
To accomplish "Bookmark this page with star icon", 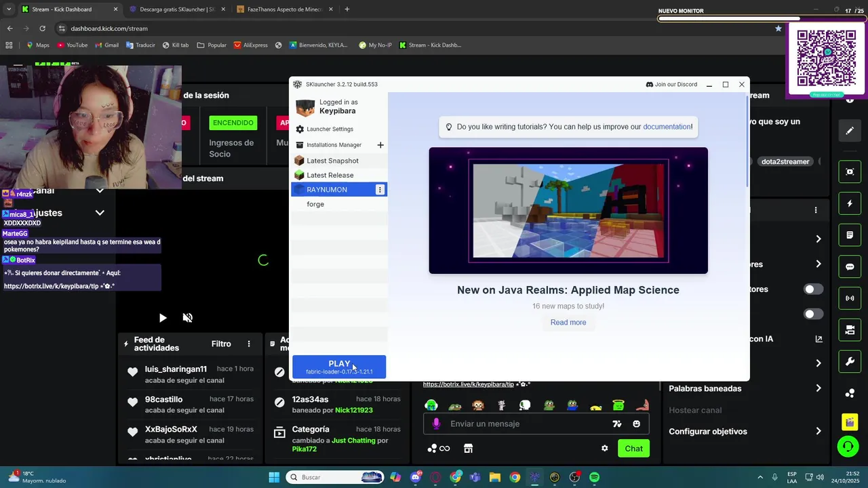I will click(778, 28).
